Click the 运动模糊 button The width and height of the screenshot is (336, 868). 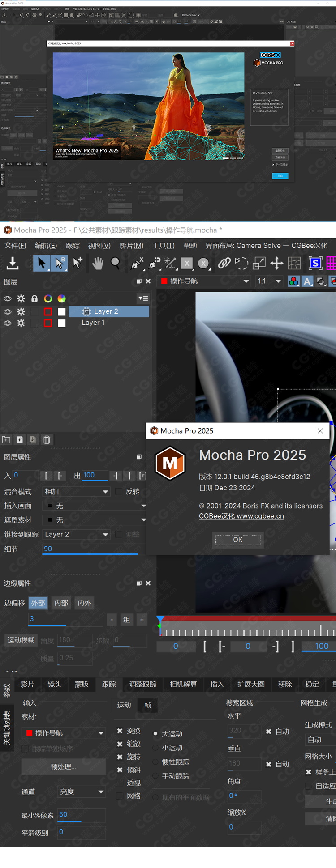pyautogui.click(x=21, y=640)
